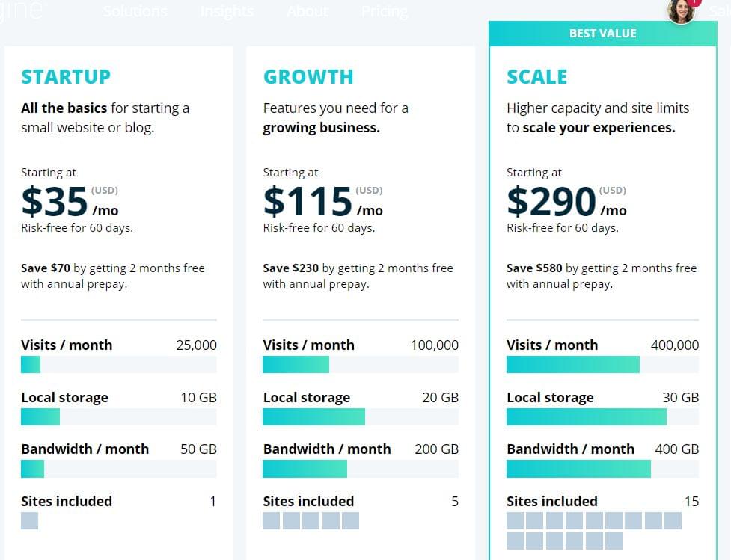731x560 pixels.
Task: Click the last site square under Growth
Action: click(x=350, y=520)
